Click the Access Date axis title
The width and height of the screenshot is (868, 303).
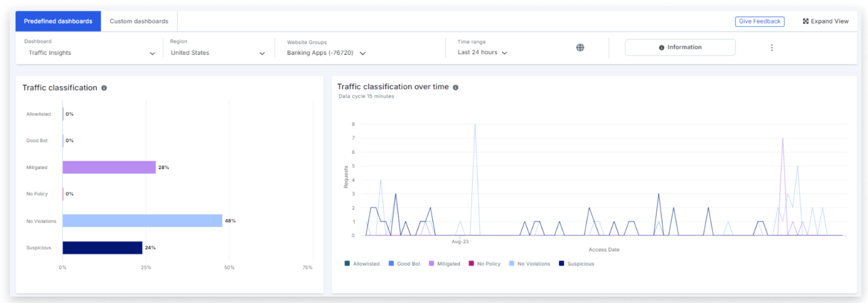tap(604, 250)
